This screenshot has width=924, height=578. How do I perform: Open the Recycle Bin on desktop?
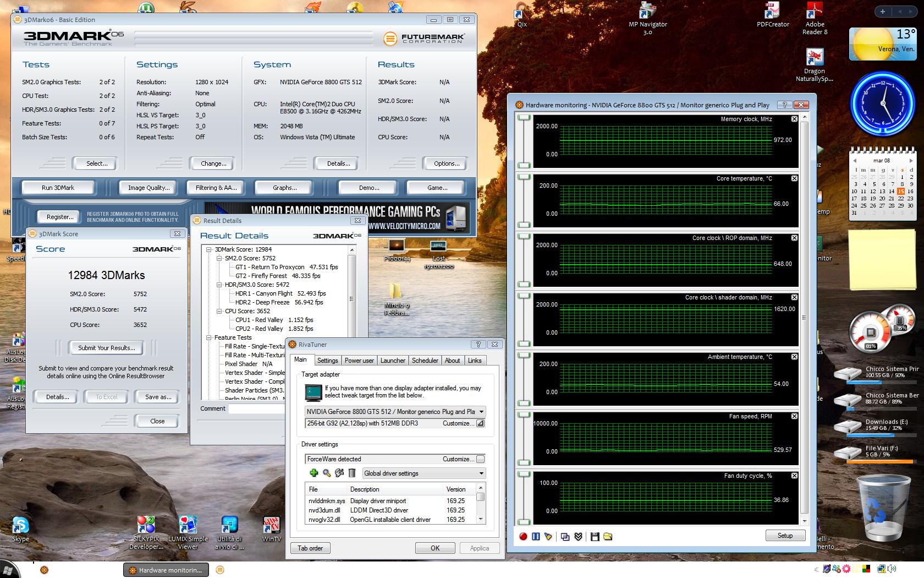pyautogui.click(x=882, y=509)
